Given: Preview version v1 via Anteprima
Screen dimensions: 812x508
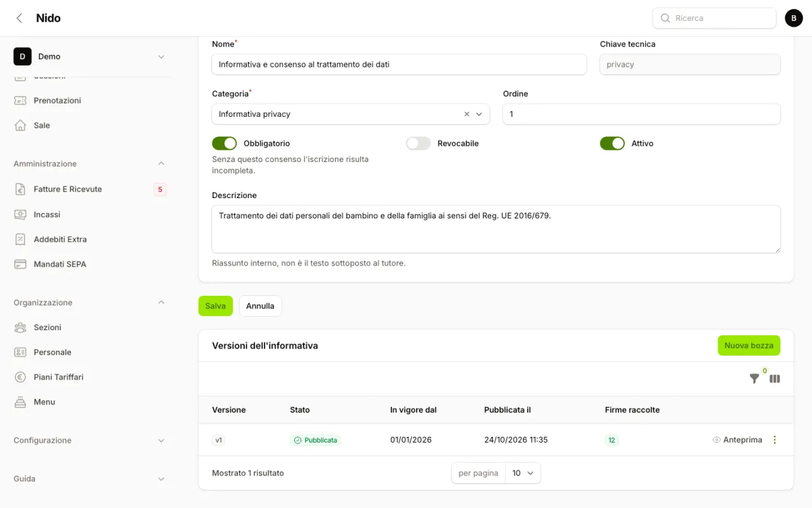Looking at the screenshot, I should click(737, 439).
